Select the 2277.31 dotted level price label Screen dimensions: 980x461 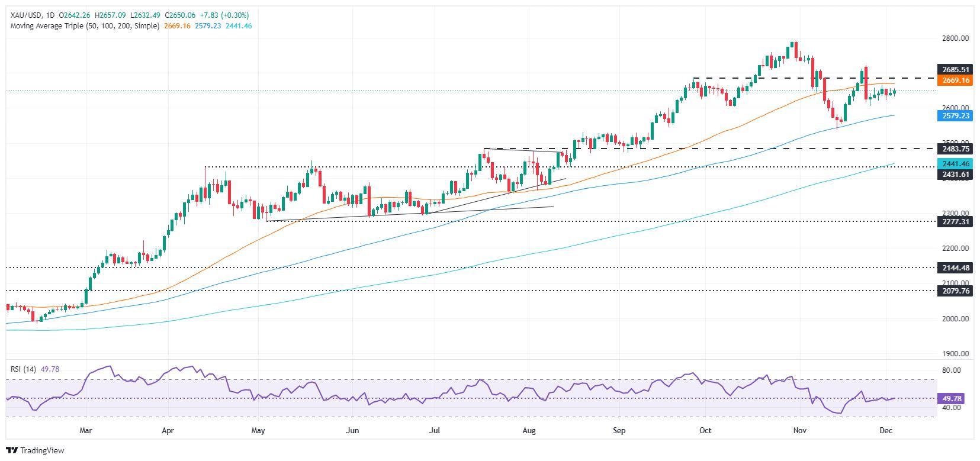[954, 221]
